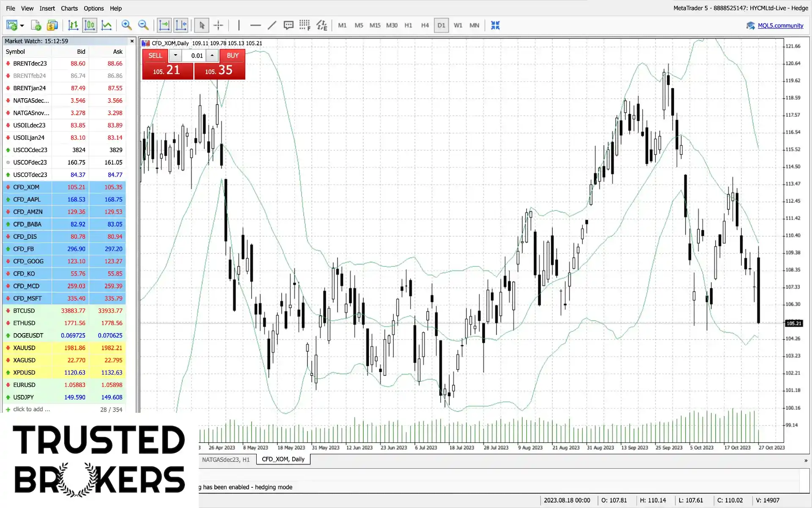Expand chart tabs overflow arrow
Screen dimensions: 812x508
(806, 460)
